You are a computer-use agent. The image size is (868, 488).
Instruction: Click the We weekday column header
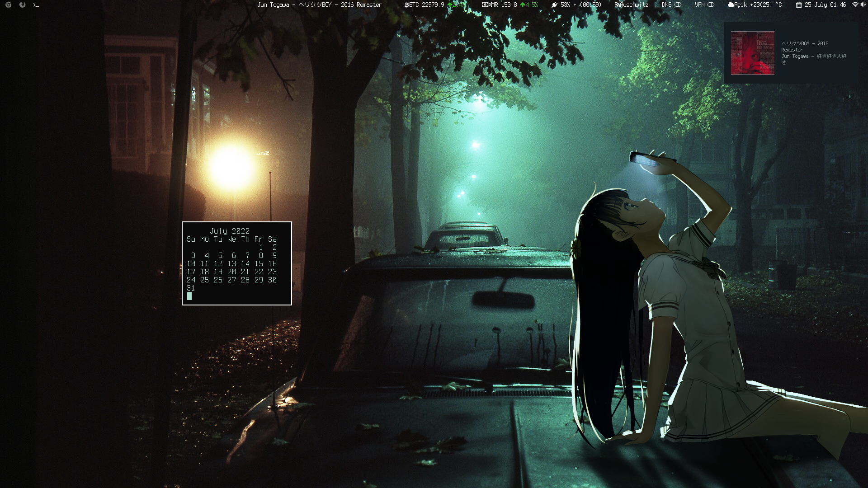coord(231,239)
